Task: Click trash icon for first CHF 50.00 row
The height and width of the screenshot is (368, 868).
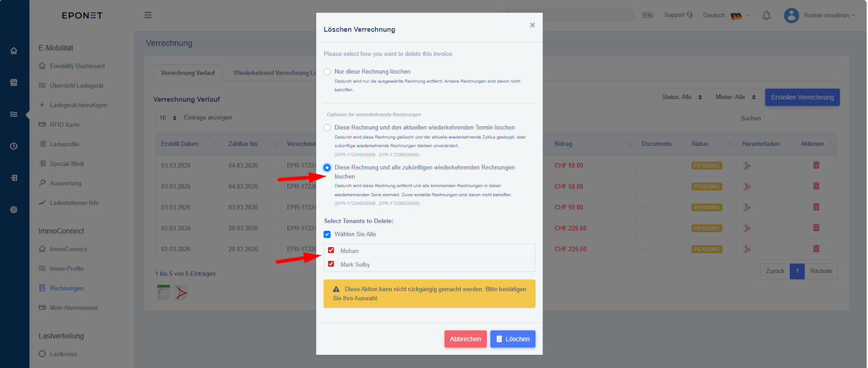Action: [816, 165]
